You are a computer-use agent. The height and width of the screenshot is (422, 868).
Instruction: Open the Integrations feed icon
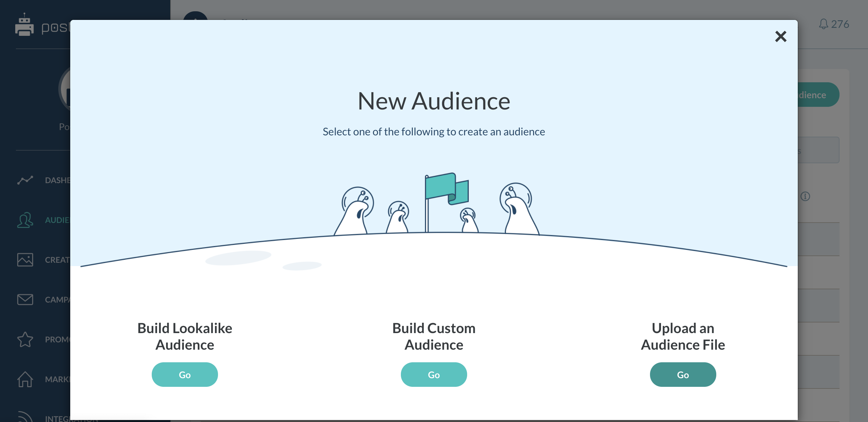[x=25, y=417]
